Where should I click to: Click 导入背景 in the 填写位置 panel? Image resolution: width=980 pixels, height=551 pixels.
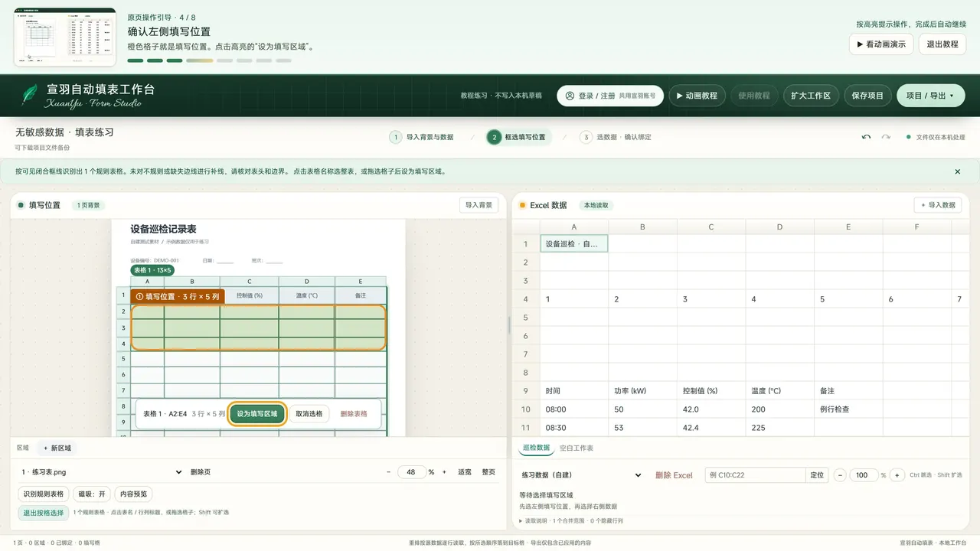[x=479, y=205]
